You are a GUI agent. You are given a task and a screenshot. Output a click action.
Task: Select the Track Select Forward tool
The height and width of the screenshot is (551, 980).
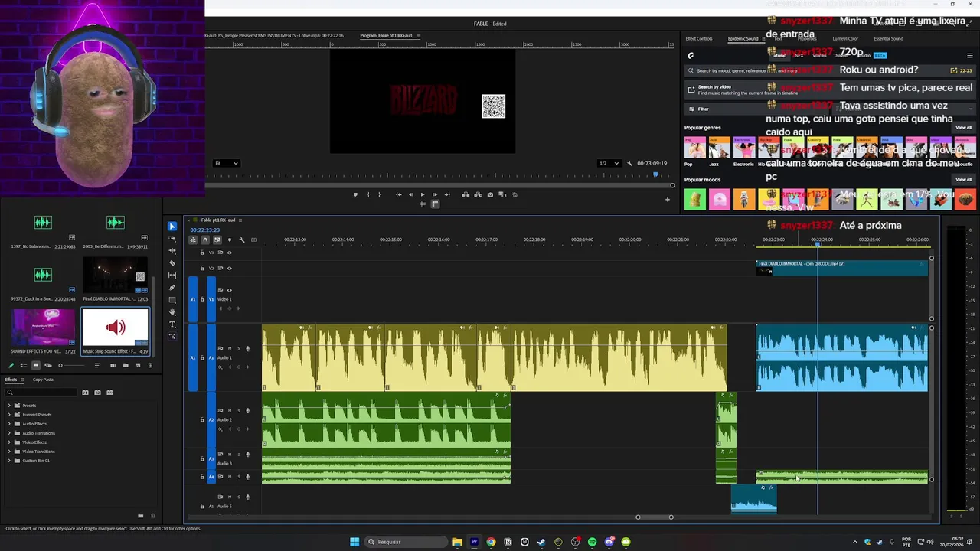point(172,239)
